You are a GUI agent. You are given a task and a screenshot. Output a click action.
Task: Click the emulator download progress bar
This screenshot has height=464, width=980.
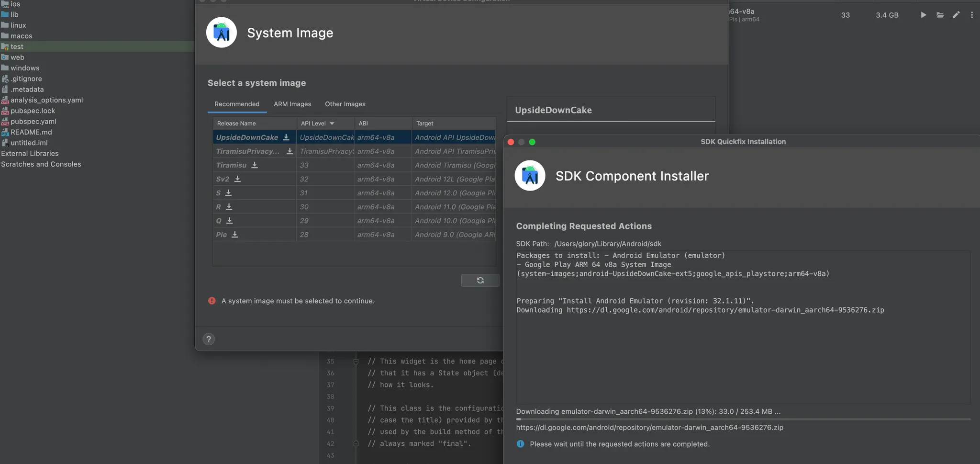click(743, 419)
